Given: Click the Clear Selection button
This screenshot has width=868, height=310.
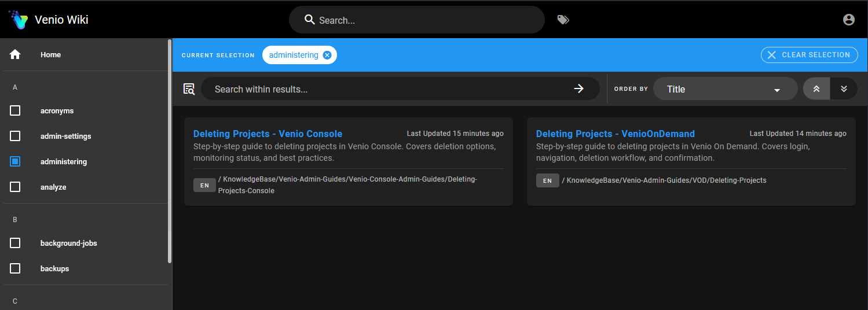Looking at the screenshot, I should coord(809,55).
